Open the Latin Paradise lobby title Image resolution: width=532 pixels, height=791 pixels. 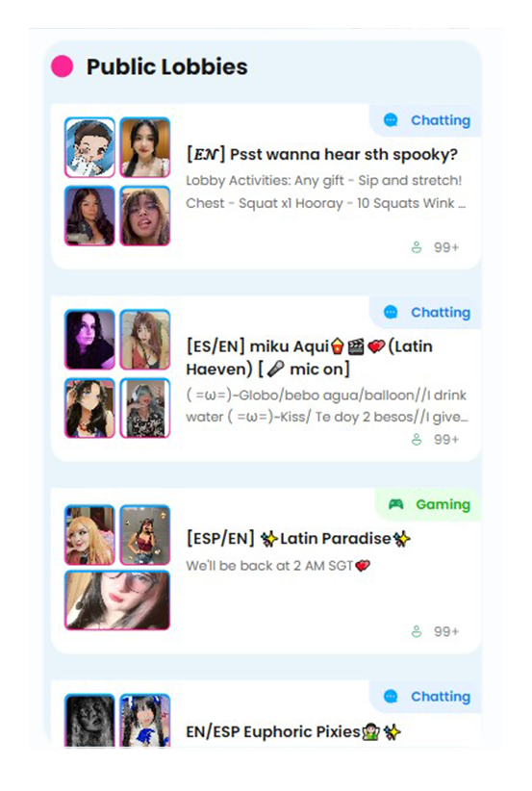pyautogui.click(x=298, y=539)
